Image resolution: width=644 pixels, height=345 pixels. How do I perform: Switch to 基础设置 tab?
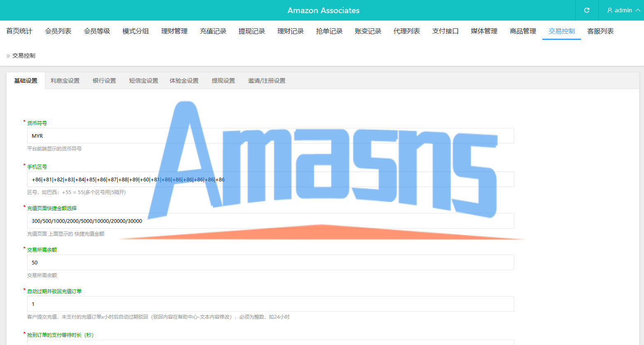pos(26,81)
